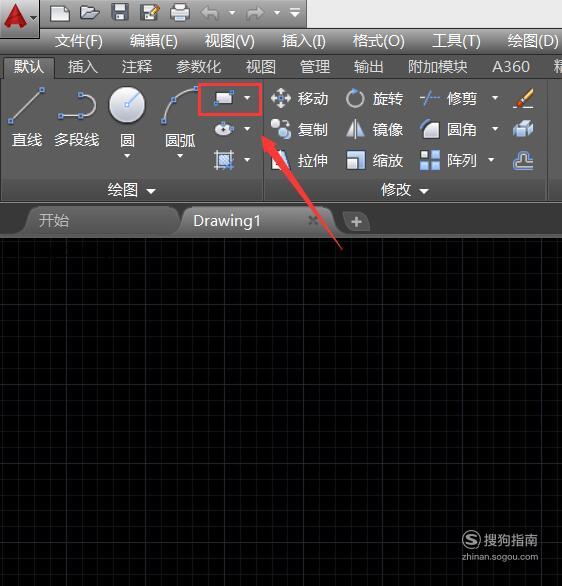The width and height of the screenshot is (562, 586).
Task: Open the 插入(I) menu
Action: (303, 41)
